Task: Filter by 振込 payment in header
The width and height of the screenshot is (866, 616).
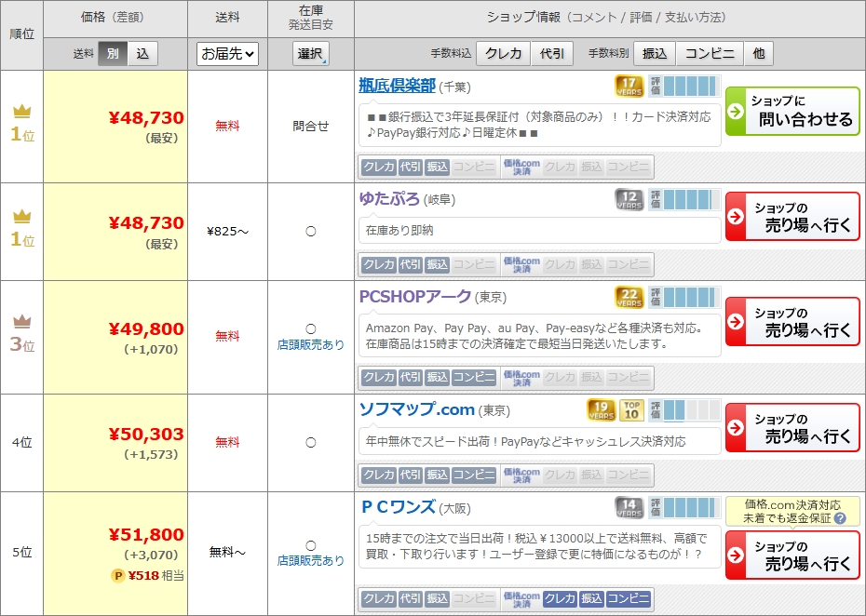Action: point(655,54)
